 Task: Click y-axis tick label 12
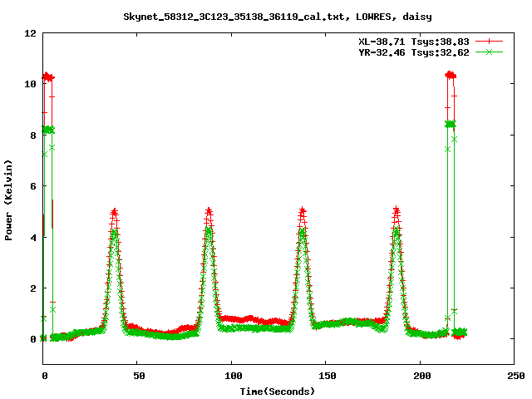[x=30, y=33]
